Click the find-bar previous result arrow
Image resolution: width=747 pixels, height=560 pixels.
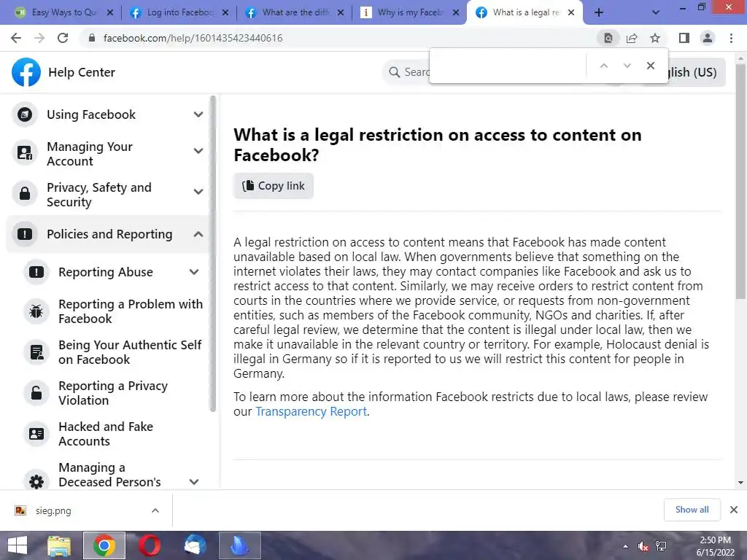(x=603, y=66)
